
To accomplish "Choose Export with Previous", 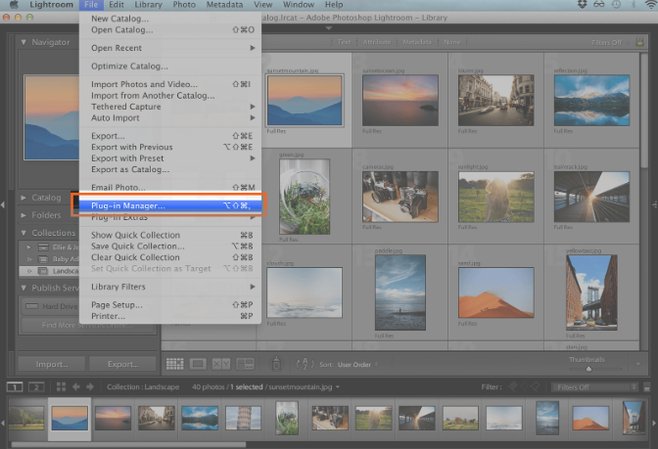I will (x=170, y=147).
